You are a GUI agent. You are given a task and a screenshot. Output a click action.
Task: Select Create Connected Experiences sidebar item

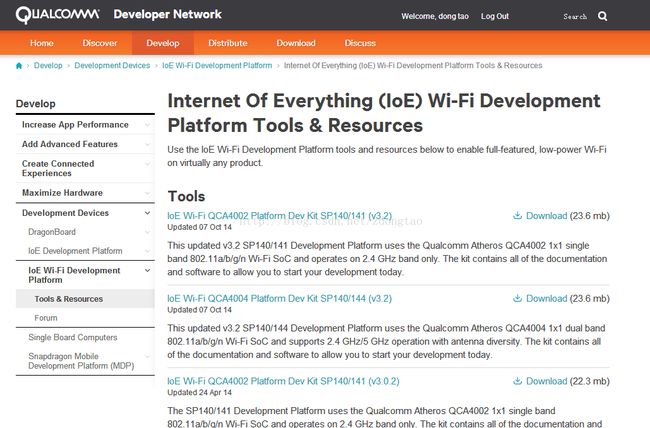[85, 168]
